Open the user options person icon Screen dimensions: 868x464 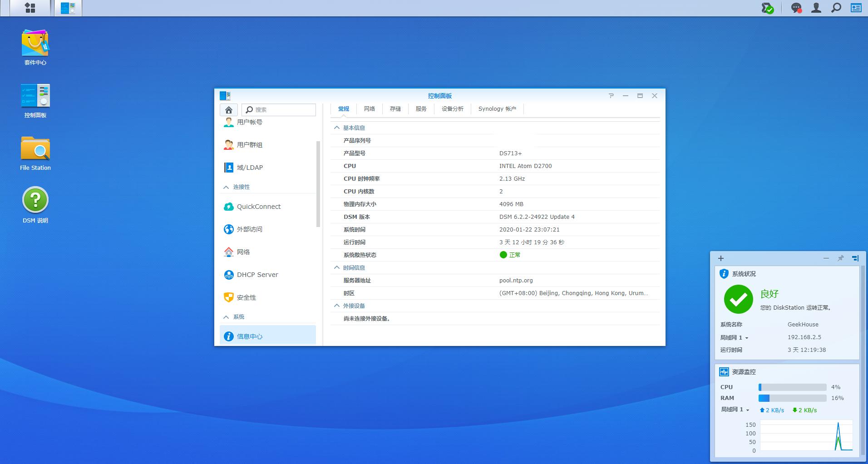[x=816, y=8]
